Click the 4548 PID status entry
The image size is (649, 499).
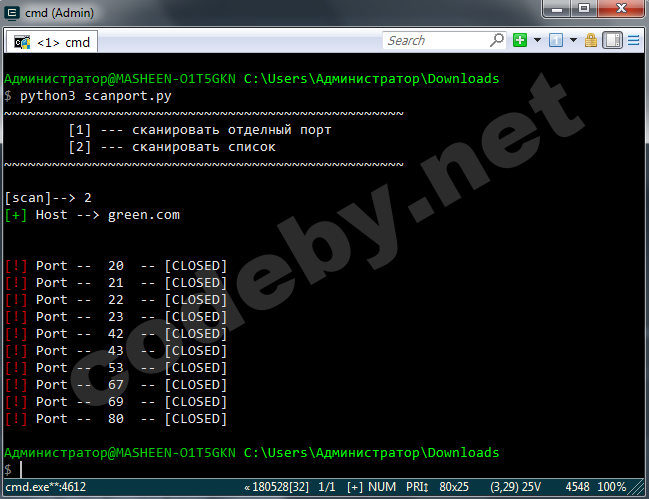click(577, 487)
